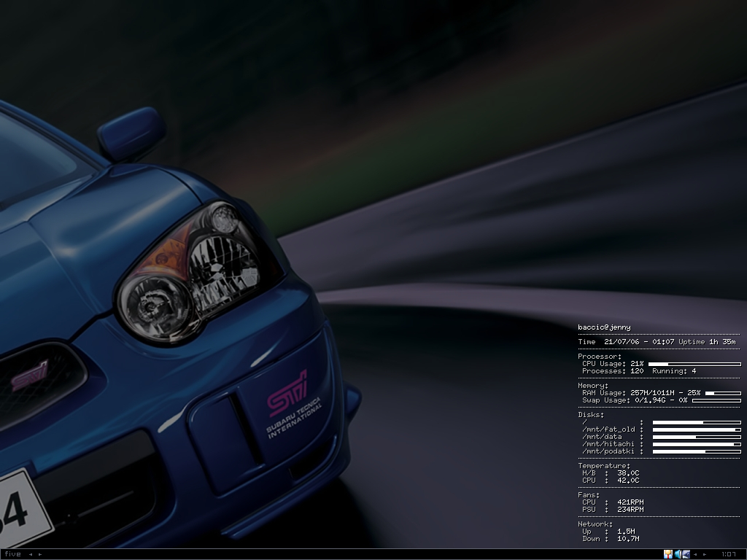The image size is (747, 560).
Task: Click the PSU fan speed '234RPM'
Action: 630,510
